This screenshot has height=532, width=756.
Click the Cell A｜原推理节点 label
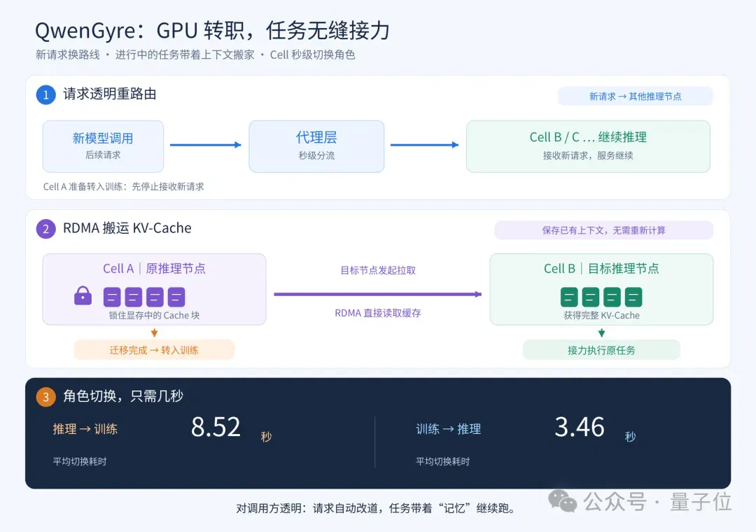tap(154, 269)
